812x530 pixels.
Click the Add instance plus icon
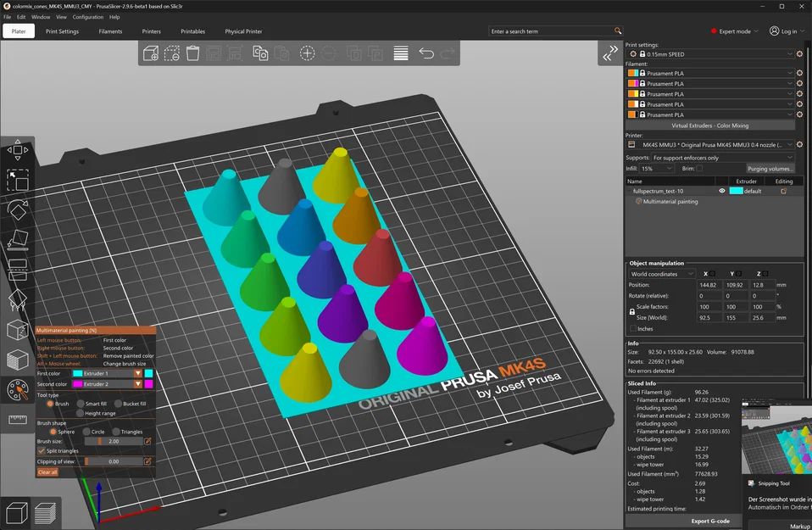[x=307, y=53]
